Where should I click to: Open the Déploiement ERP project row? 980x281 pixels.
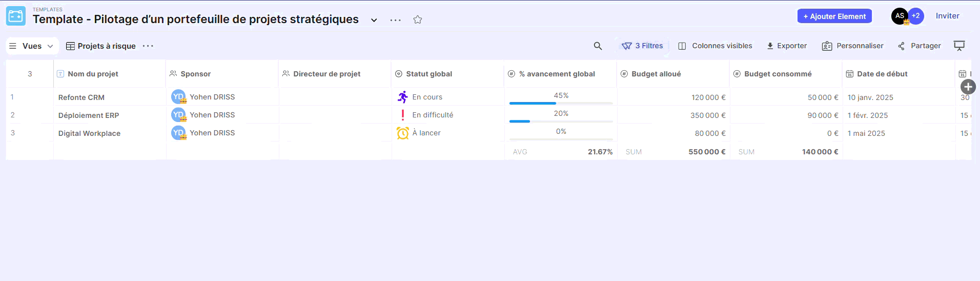pos(89,115)
